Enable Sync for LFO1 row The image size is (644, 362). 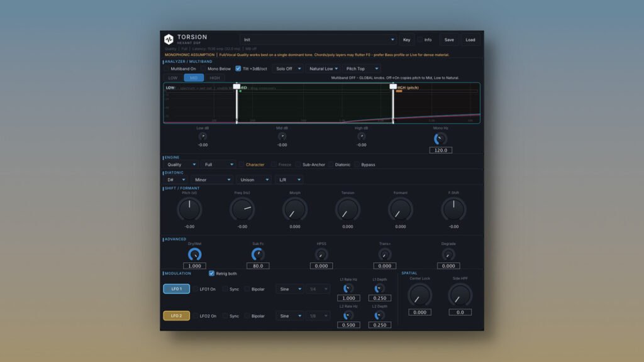(225, 289)
